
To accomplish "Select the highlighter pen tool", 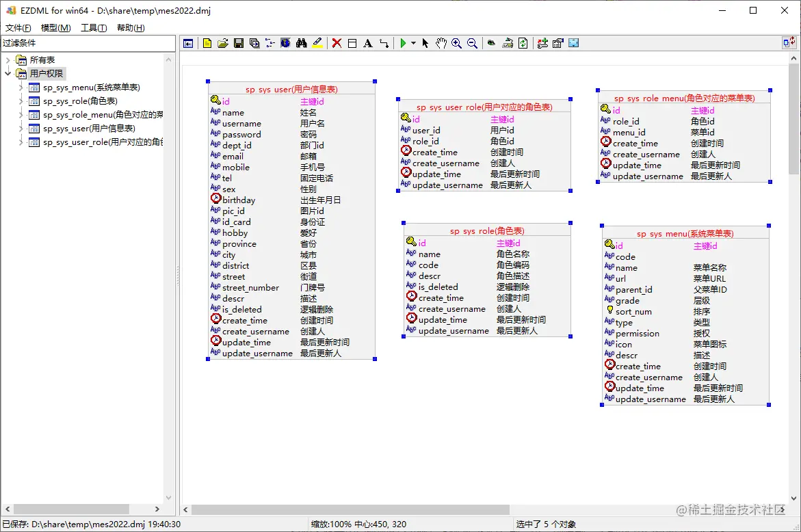I will click(x=317, y=43).
